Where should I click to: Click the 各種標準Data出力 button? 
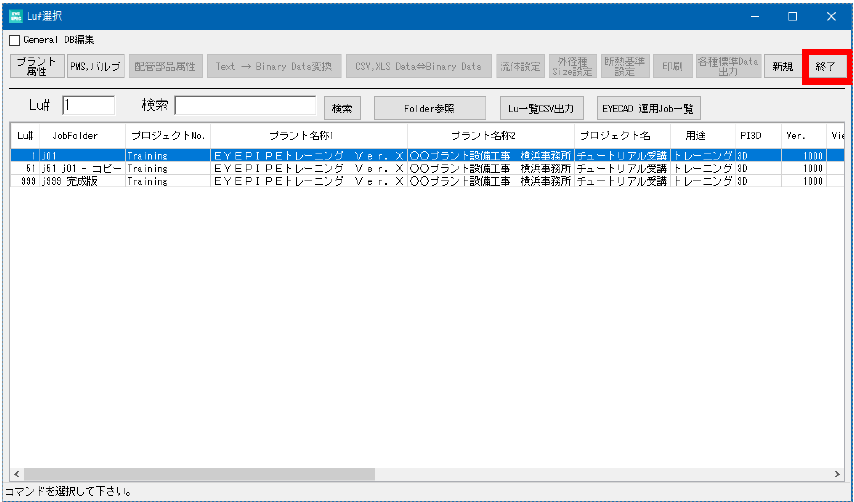pyautogui.click(x=728, y=66)
